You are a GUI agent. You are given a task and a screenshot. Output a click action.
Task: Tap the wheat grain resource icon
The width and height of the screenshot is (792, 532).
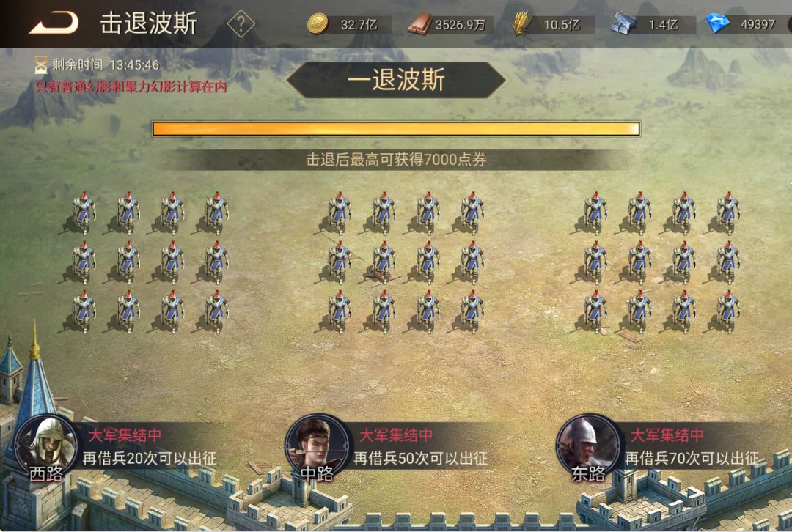click(522, 23)
